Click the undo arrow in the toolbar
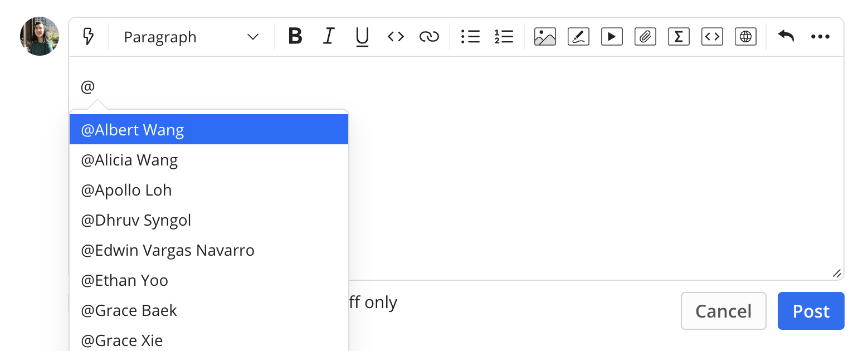Screen dimensions: 868x351 click(x=786, y=37)
